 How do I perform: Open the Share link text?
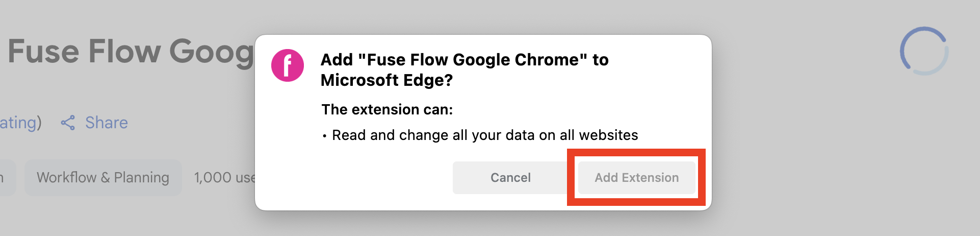[x=106, y=123]
